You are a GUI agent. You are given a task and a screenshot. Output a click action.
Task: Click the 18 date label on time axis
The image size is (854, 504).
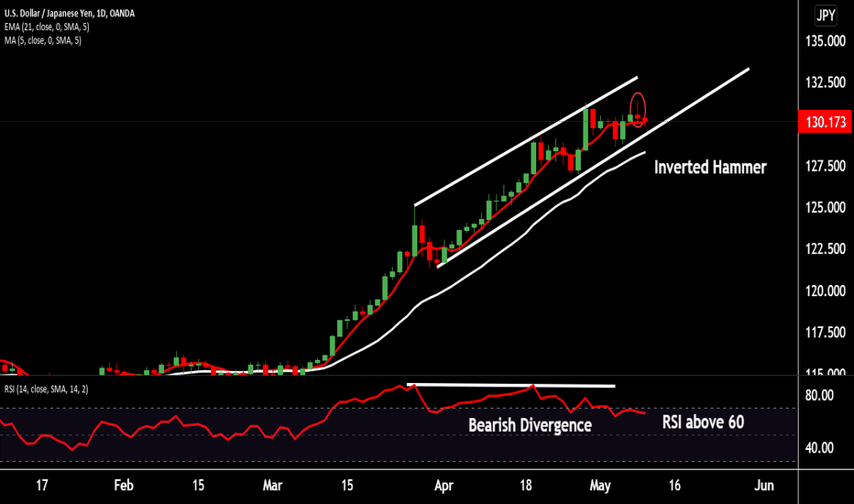click(526, 485)
